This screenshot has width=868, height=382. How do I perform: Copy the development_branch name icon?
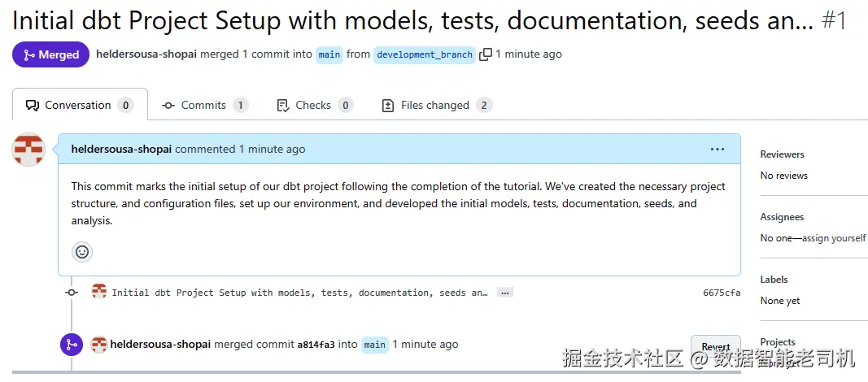[x=486, y=54]
